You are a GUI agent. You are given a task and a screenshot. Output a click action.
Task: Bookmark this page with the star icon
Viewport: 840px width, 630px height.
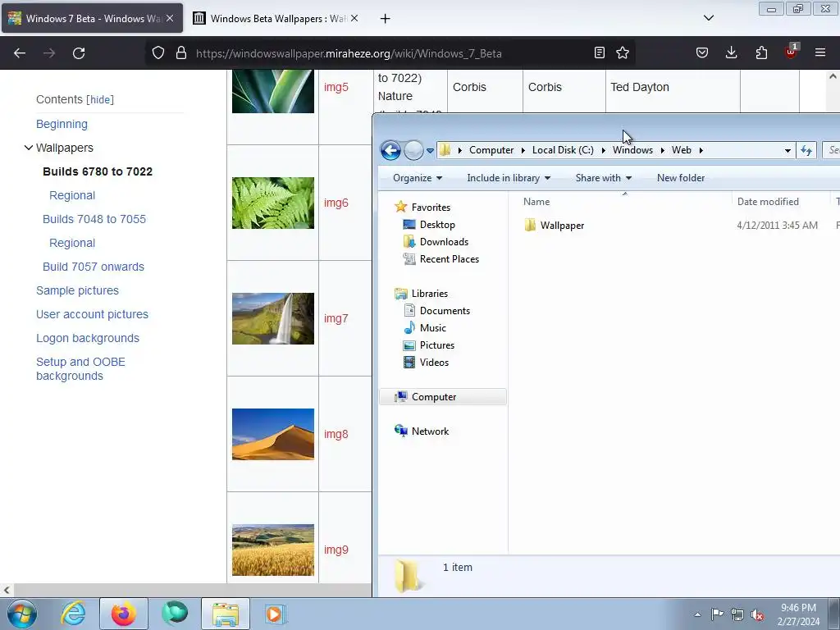point(622,52)
